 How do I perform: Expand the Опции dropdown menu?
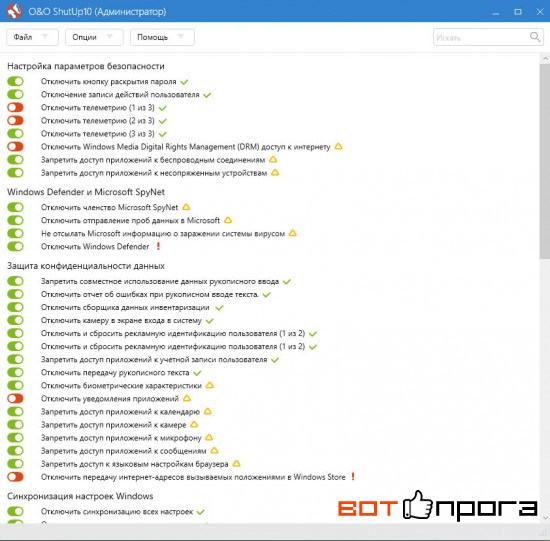(x=94, y=37)
